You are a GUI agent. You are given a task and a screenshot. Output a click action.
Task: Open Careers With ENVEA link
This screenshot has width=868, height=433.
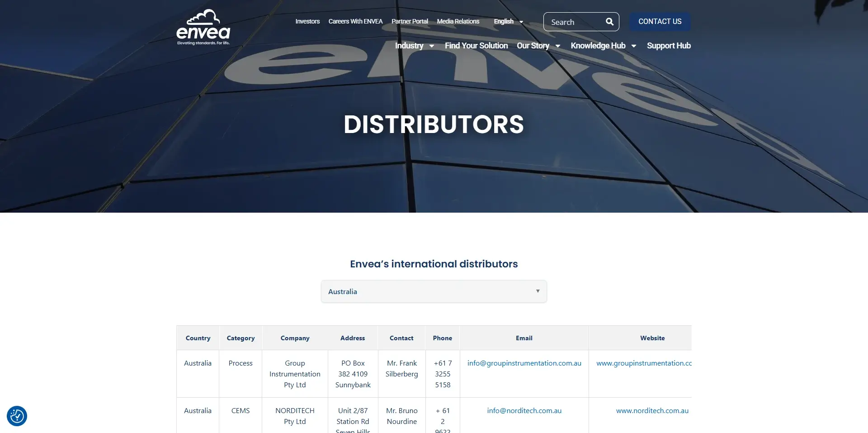pyautogui.click(x=355, y=21)
